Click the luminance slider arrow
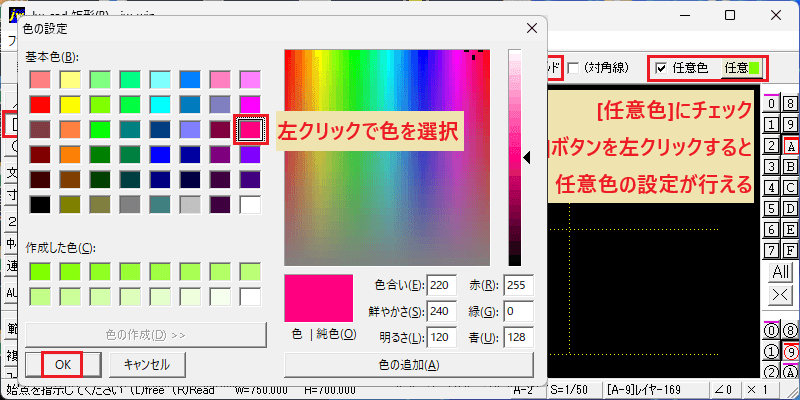This screenshot has height=400, width=800. point(527,159)
